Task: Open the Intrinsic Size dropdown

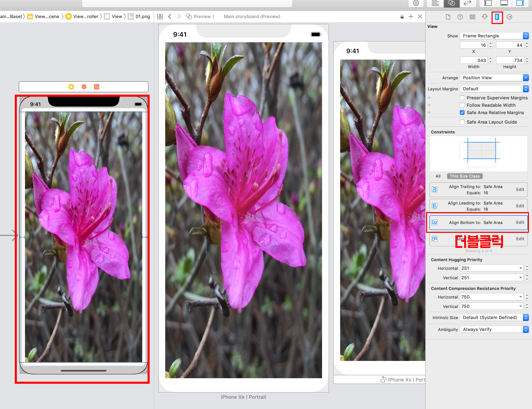Action: tap(494, 317)
